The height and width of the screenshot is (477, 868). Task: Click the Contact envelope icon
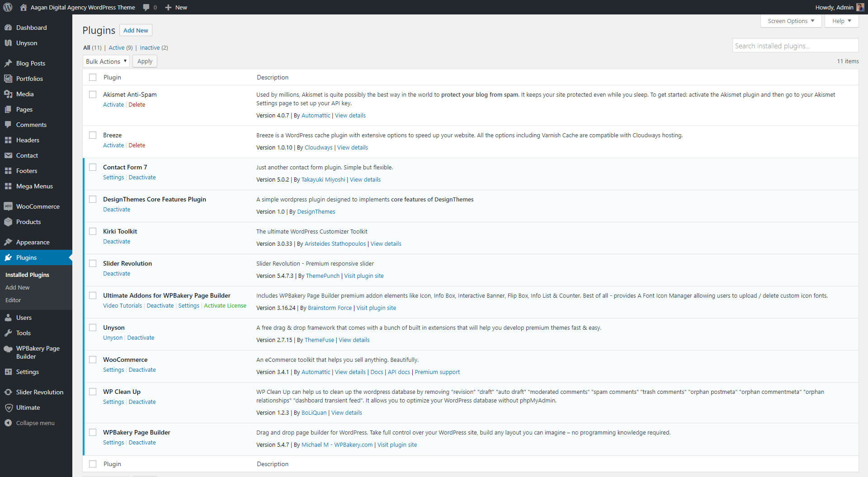coord(8,155)
